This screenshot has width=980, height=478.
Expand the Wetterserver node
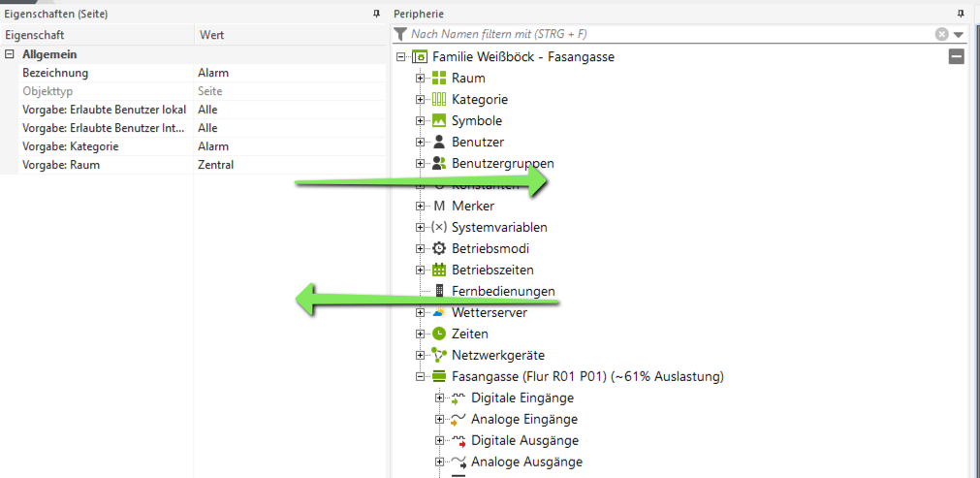click(420, 312)
